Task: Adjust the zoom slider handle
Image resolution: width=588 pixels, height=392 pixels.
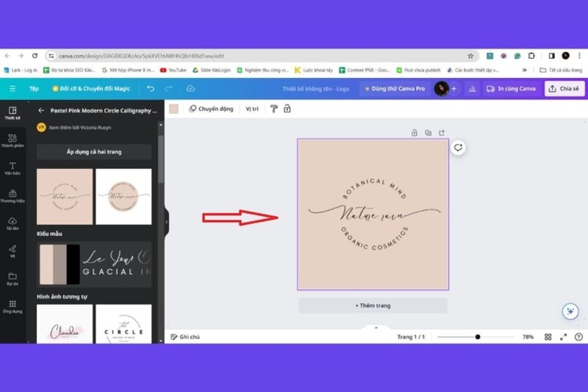Action: 478,337
